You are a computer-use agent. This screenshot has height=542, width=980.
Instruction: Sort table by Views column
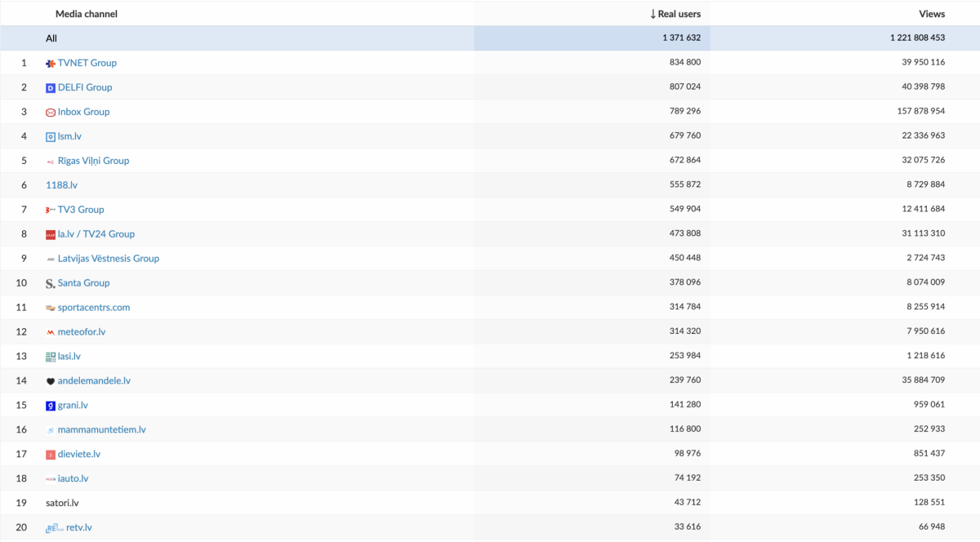[931, 14]
